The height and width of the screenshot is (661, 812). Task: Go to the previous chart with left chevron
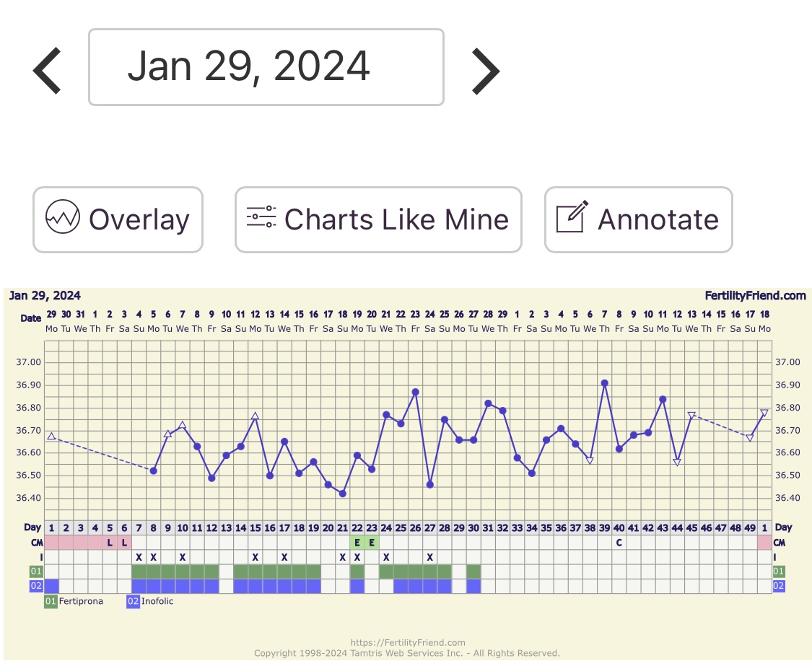(x=48, y=70)
